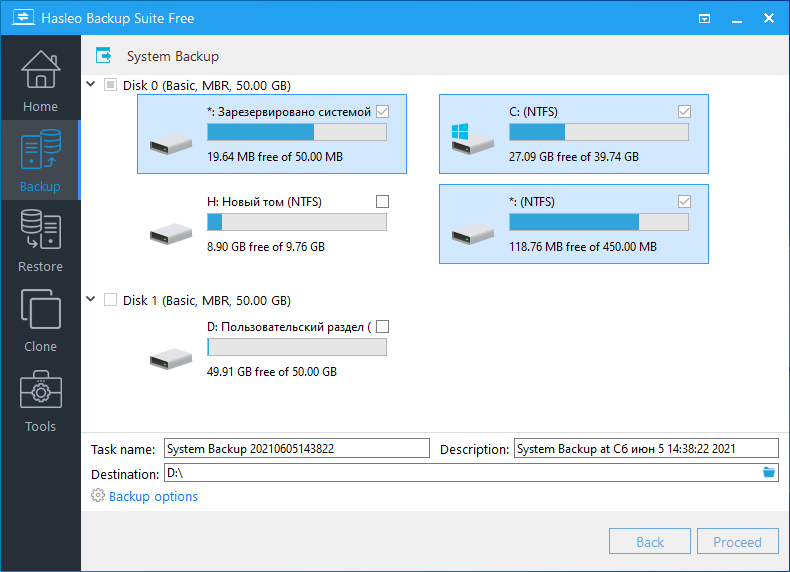Open the Home section in sidebar
Screen dimensions: 790x572
pyautogui.click(x=40, y=81)
